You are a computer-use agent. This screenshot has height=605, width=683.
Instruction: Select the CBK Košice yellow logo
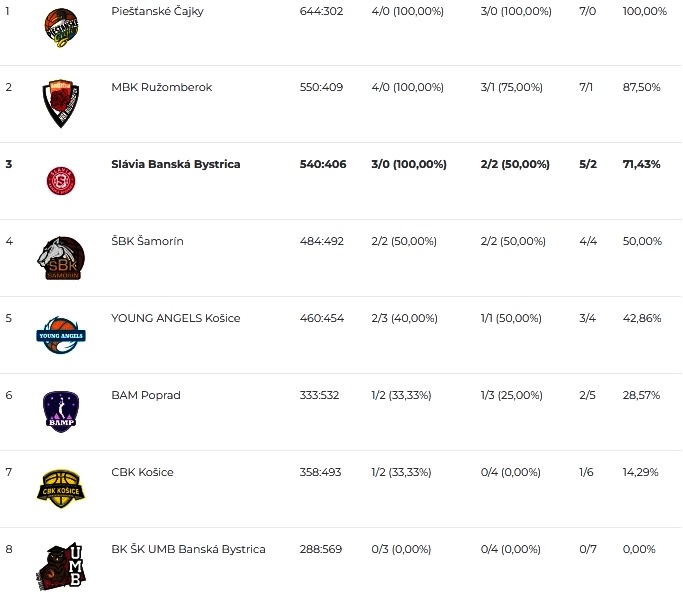point(61,489)
